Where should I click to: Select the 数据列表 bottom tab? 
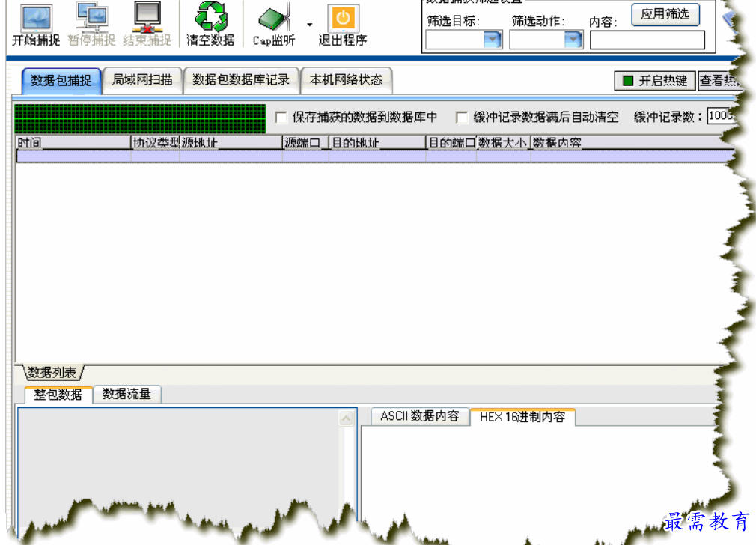[52, 372]
